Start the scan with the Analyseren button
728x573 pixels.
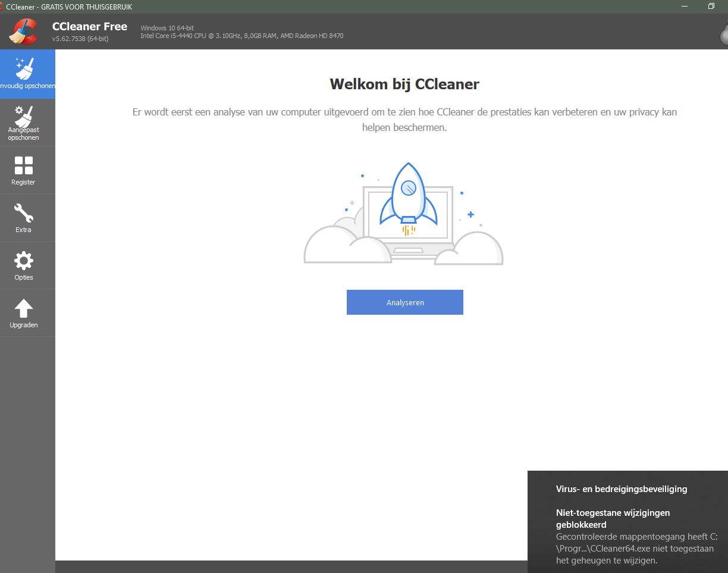pyautogui.click(x=404, y=302)
